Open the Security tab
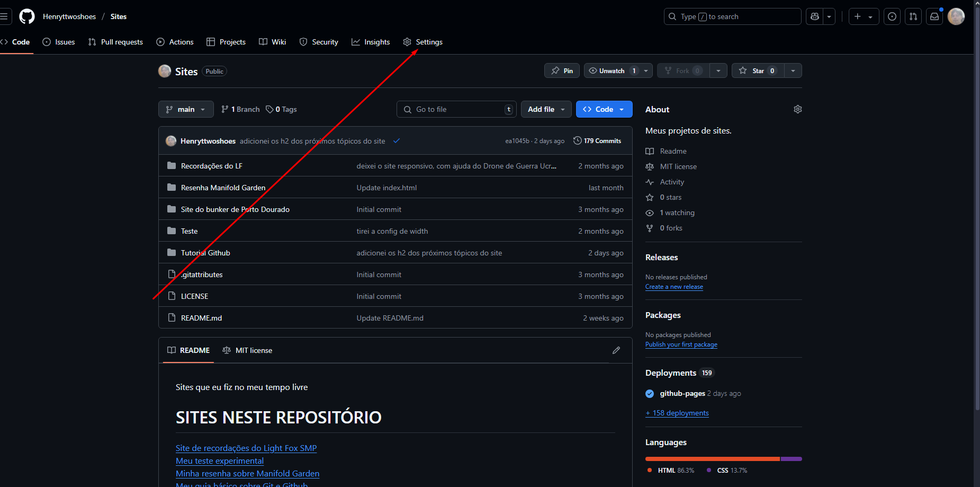 319,42
